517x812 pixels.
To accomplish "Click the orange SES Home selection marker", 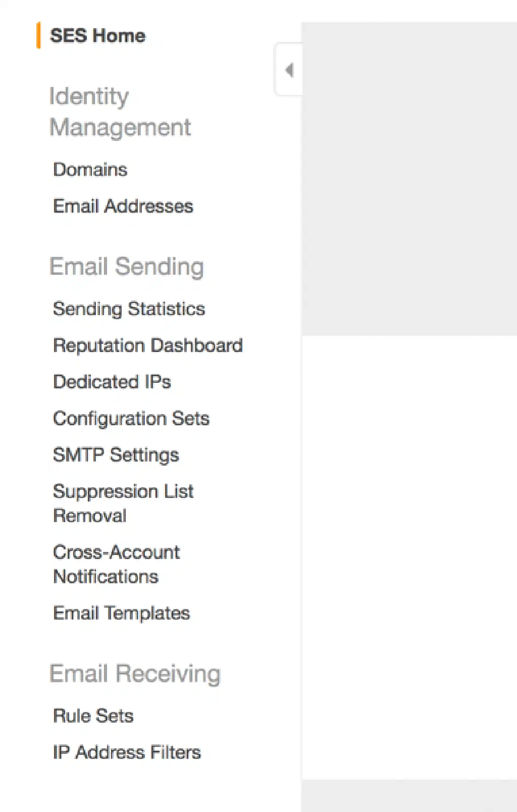I will click(38, 35).
